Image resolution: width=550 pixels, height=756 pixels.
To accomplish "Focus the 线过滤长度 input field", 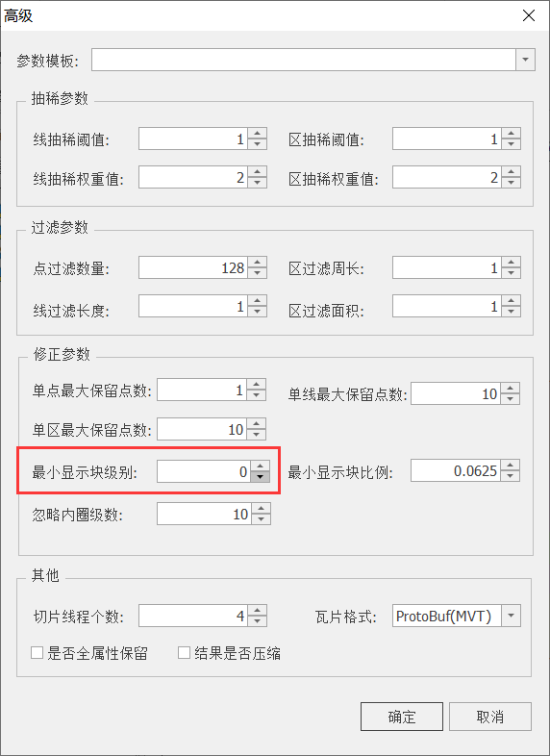I will click(193, 306).
